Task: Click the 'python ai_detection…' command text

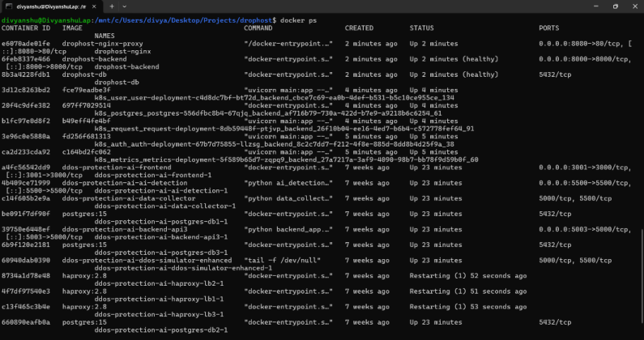Action: coord(288,183)
